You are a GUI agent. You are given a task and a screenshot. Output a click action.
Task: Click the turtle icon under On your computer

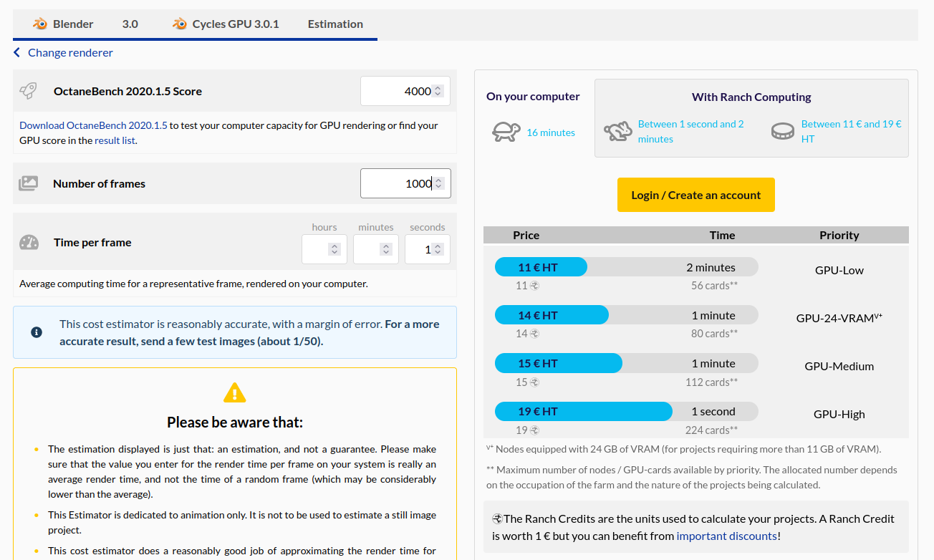coord(506,132)
